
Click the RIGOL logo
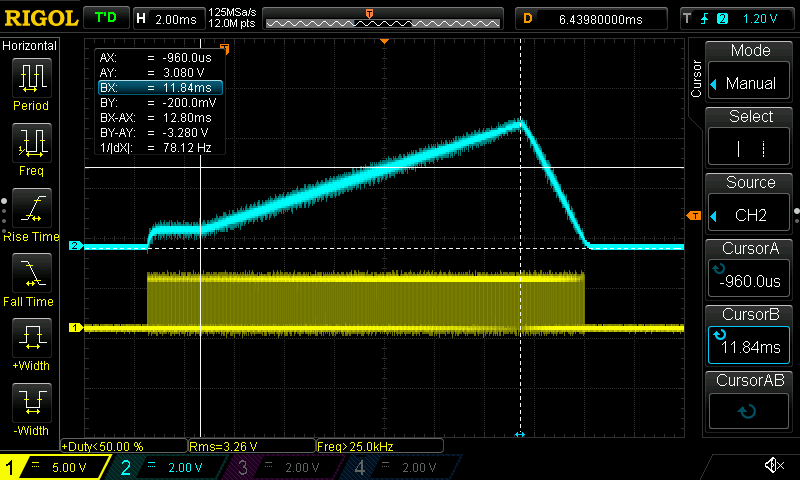41,19
